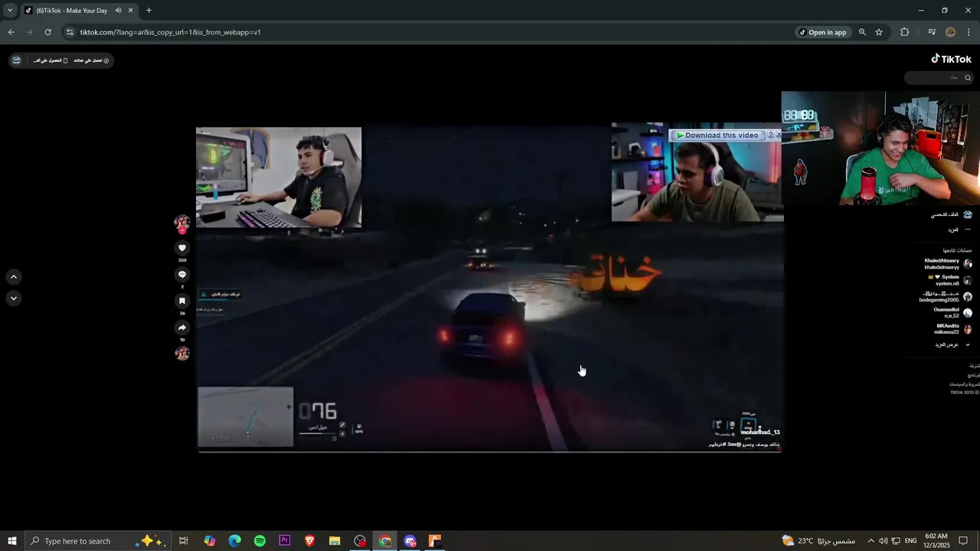Image resolution: width=980 pixels, height=551 pixels.
Task: Close the download video overlay bar
Action: click(x=779, y=135)
